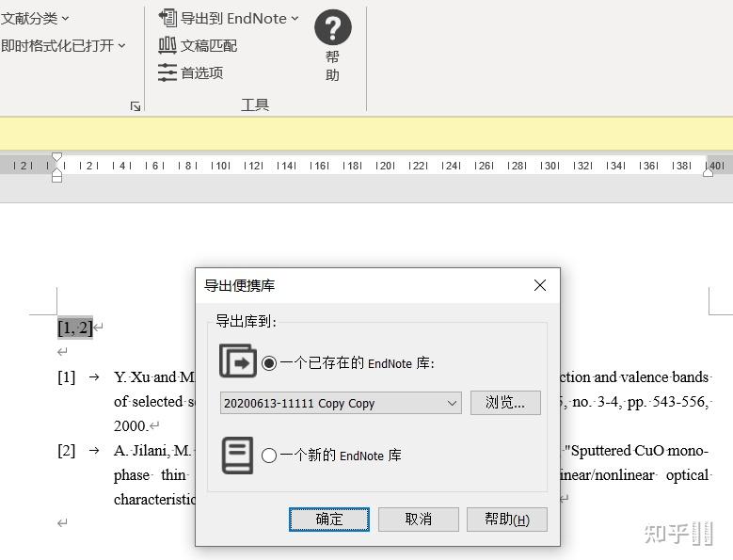Click the text '2000.' in reference one
Image resolution: width=733 pixels, height=560 pixels.
(132, 425)
